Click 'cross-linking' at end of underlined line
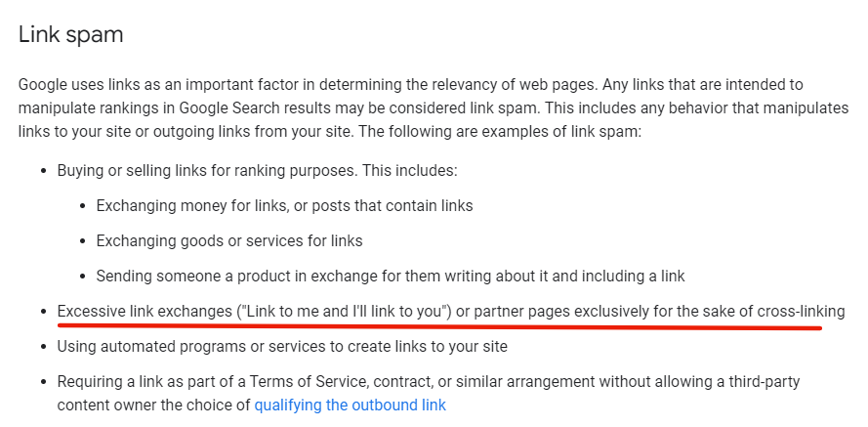868x427 pixels. click(x=801, y=312)
